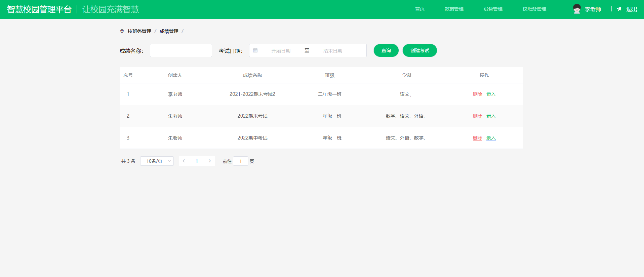Delete the 2022期中考试 record

coord(477,138)
